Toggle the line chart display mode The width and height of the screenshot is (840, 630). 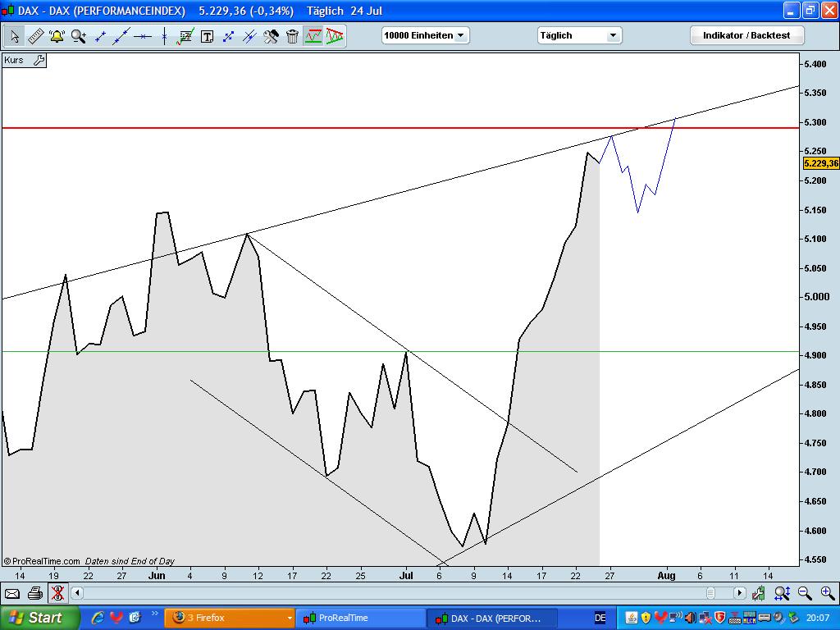pyautogui.click(x=314, y=36)
